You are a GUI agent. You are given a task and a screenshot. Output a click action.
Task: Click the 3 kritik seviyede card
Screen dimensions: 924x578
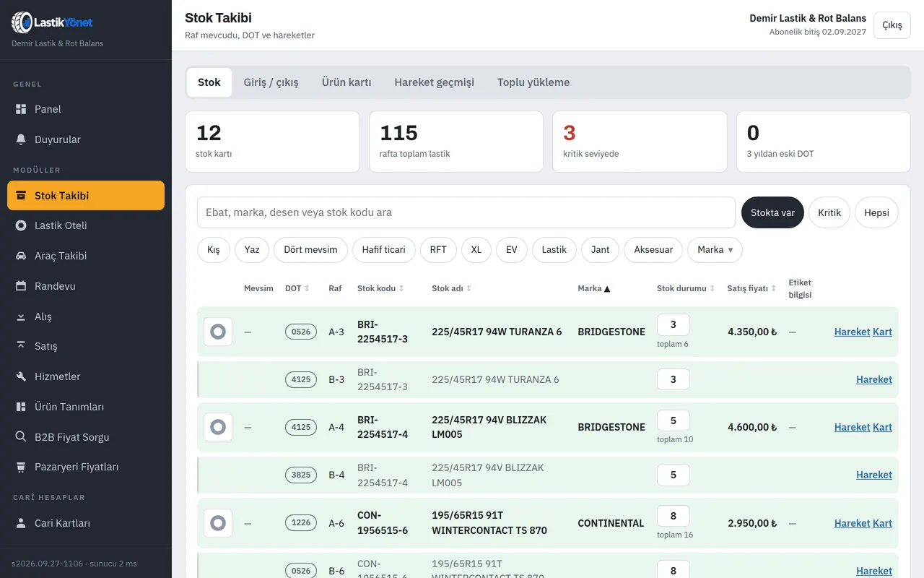[x=640, y=142]
